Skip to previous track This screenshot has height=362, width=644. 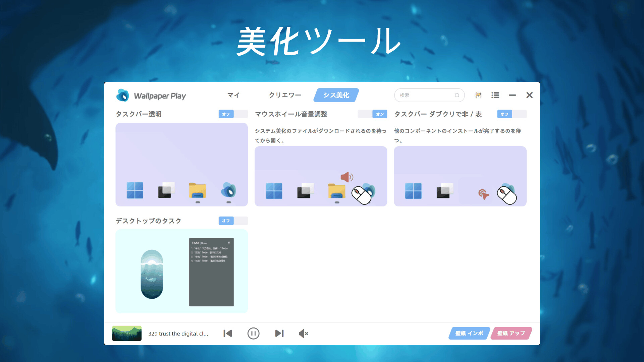click(228, 333)
